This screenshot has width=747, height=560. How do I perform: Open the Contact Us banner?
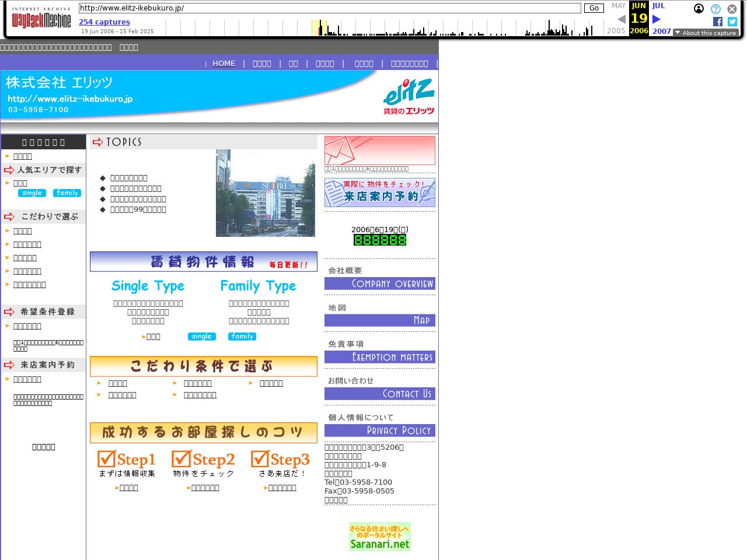pos(379,394)
